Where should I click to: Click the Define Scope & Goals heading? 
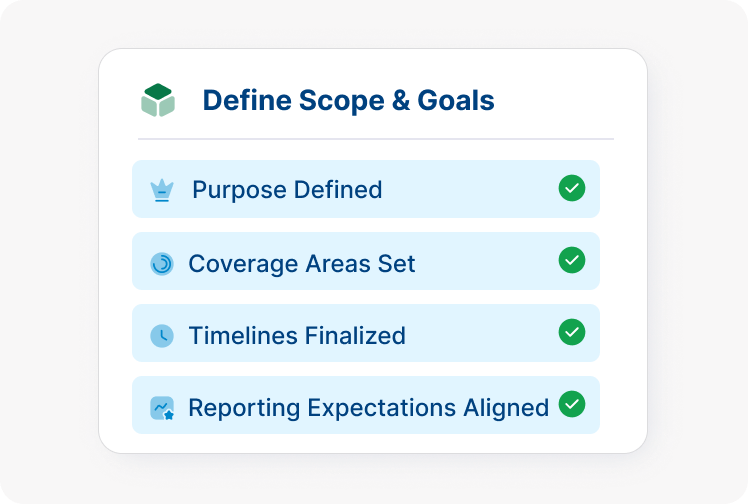pyautogui.click(x=348, y=101)
